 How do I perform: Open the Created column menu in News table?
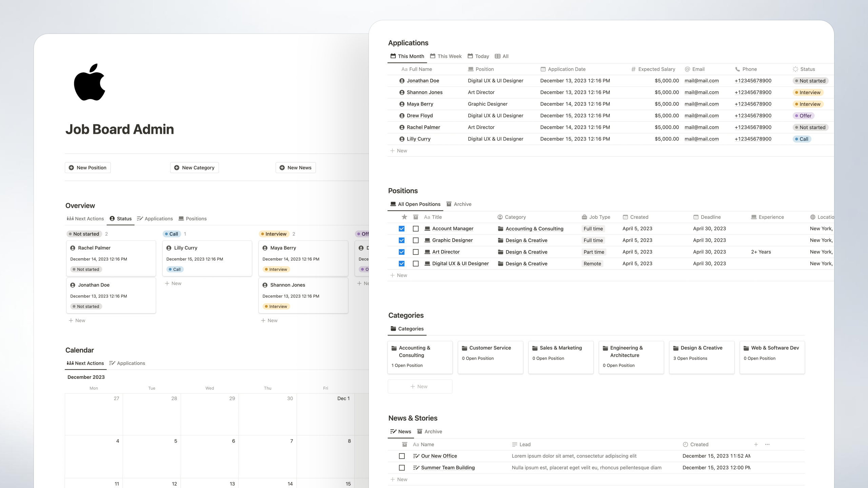(696, 444)
